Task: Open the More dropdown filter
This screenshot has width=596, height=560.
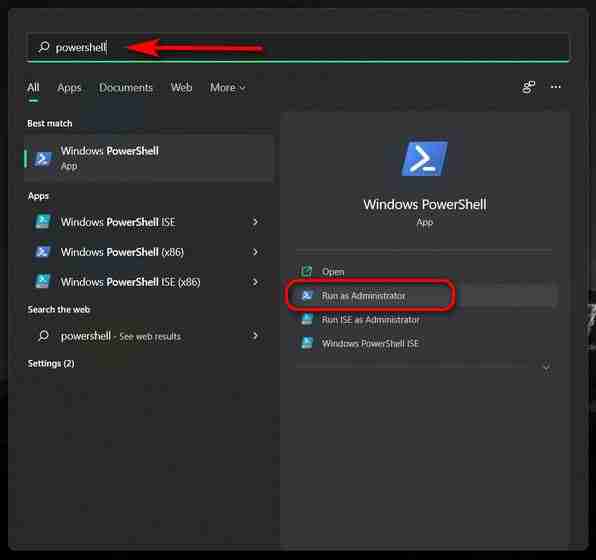Action: [x=228, y=88]
